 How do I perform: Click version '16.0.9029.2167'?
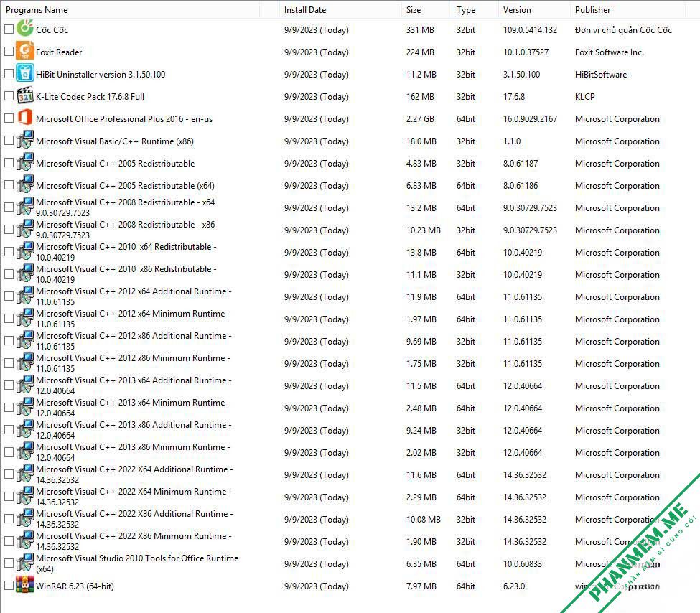[530, 119]
